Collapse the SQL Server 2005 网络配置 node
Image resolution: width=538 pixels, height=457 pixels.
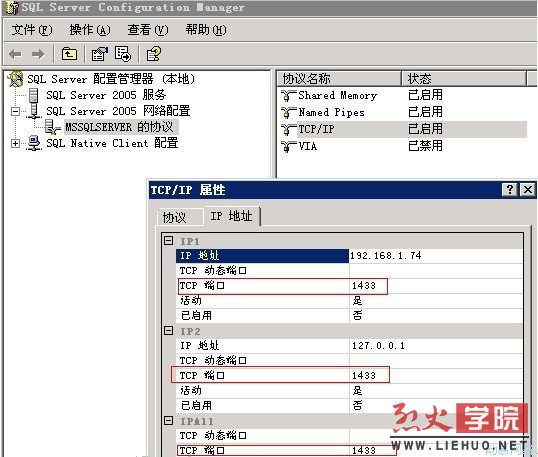(15, 112)
